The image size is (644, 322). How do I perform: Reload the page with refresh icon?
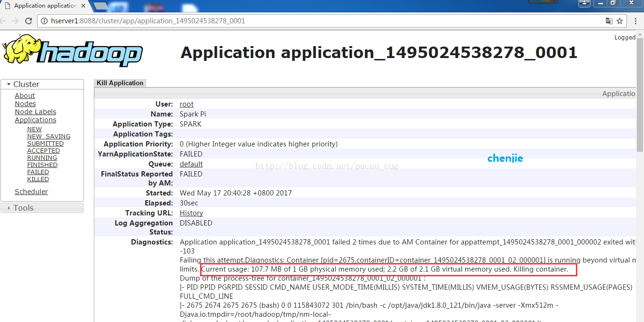coord(29,21)
